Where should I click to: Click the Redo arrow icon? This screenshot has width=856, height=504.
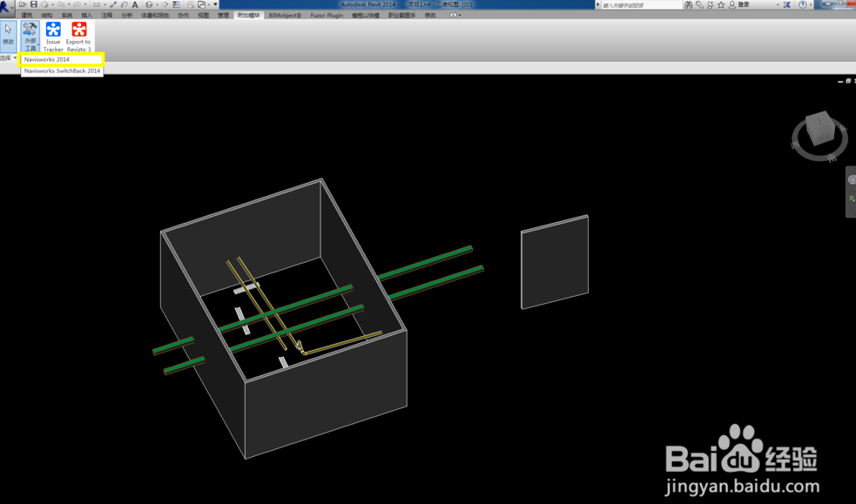[77, 4]
